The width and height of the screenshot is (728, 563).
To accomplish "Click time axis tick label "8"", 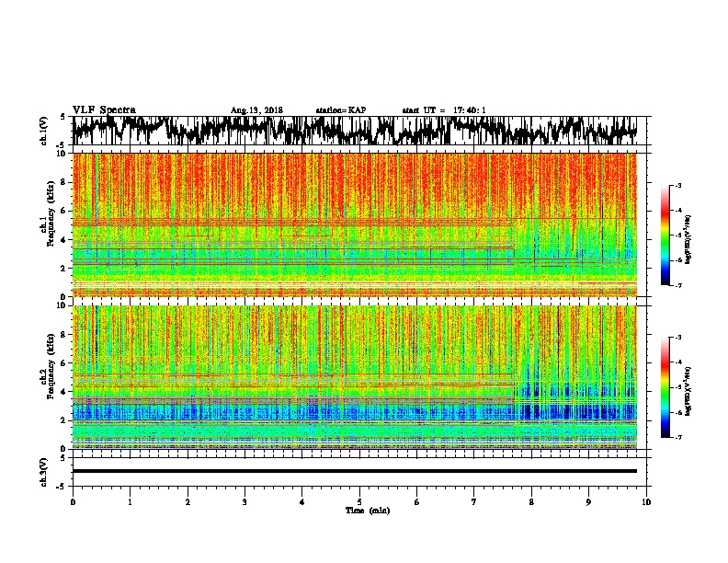I will [531, 502].
